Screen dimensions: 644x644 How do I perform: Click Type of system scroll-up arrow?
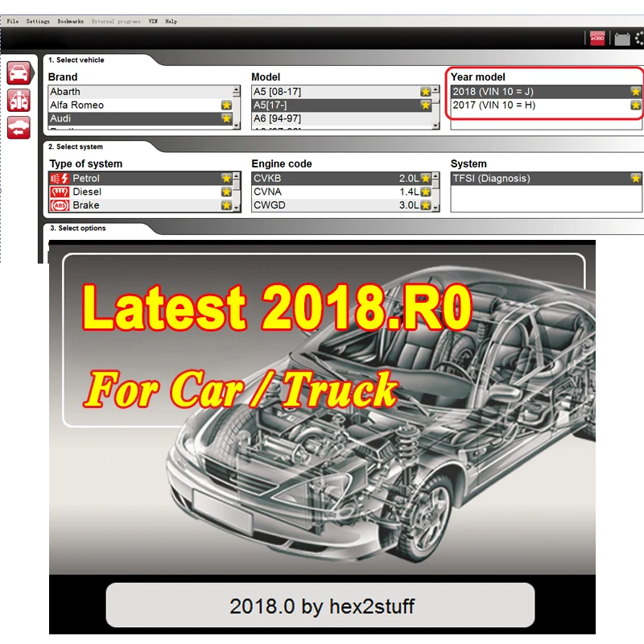[236, 176]
